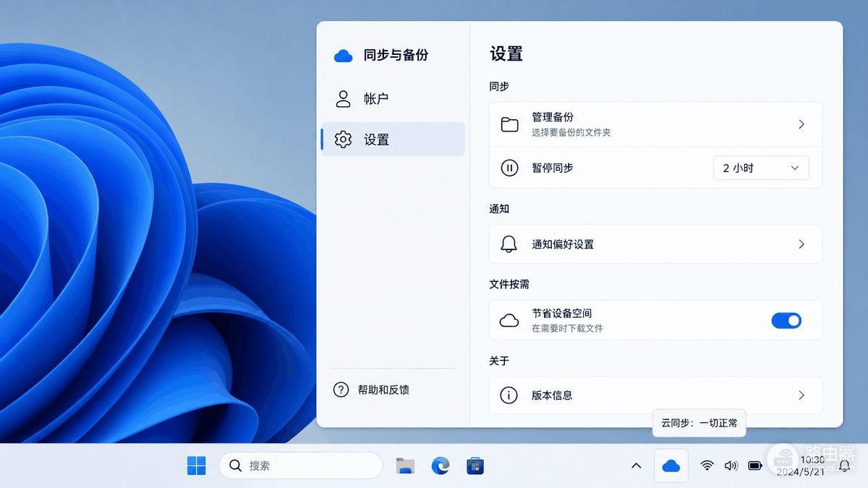Click the cloud icon beside 节省设备空间
Screen dimensions: 868x488
pos(509,320)
